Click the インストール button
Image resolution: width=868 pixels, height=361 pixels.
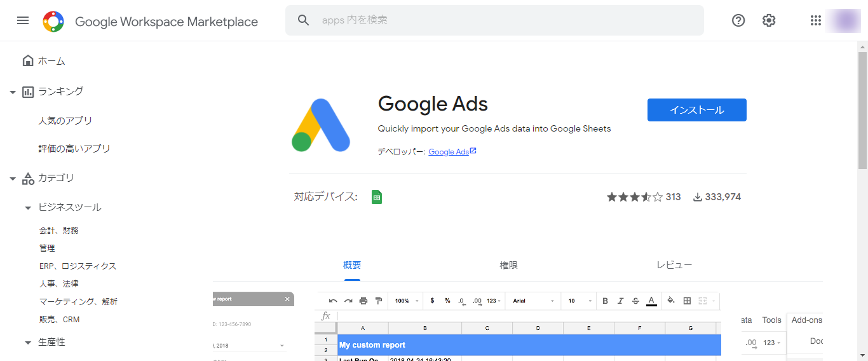(697, 110)
